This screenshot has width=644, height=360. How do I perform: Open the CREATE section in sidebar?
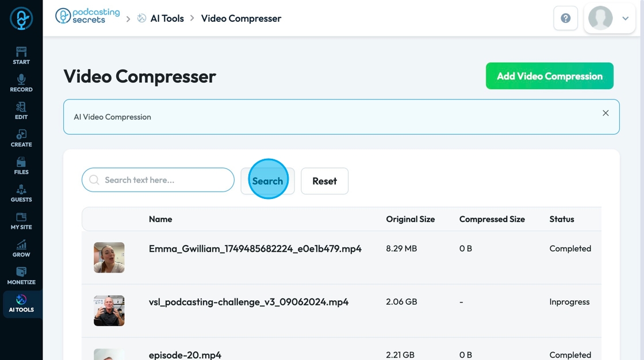pos(21,139)
